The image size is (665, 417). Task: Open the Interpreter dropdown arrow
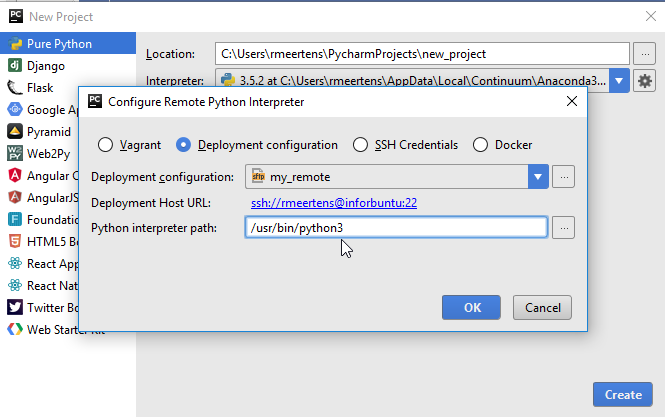pyautogui.click(x=620, y=81)
